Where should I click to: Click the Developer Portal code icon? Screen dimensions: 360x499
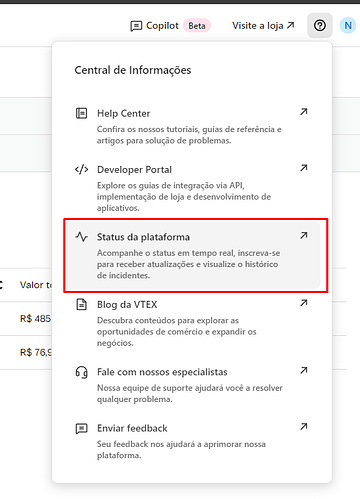(x=81, y=169)
